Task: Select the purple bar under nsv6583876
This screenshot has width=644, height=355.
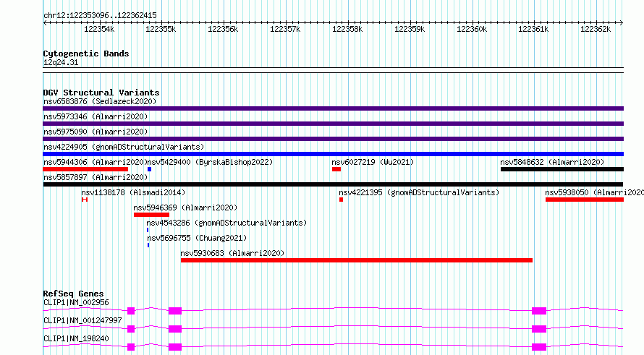Action: click(x=333, y=108)
